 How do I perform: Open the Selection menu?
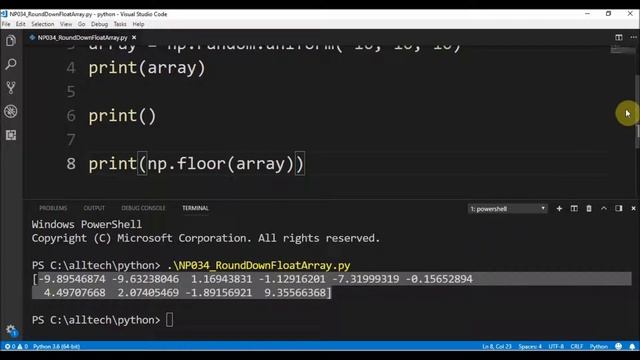click(x=42, y=24)
